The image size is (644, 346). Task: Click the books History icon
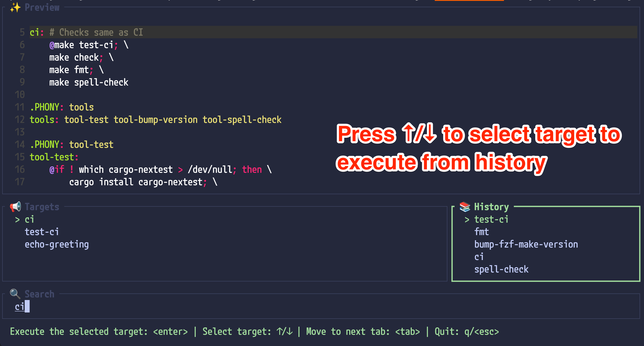(465, 207)
